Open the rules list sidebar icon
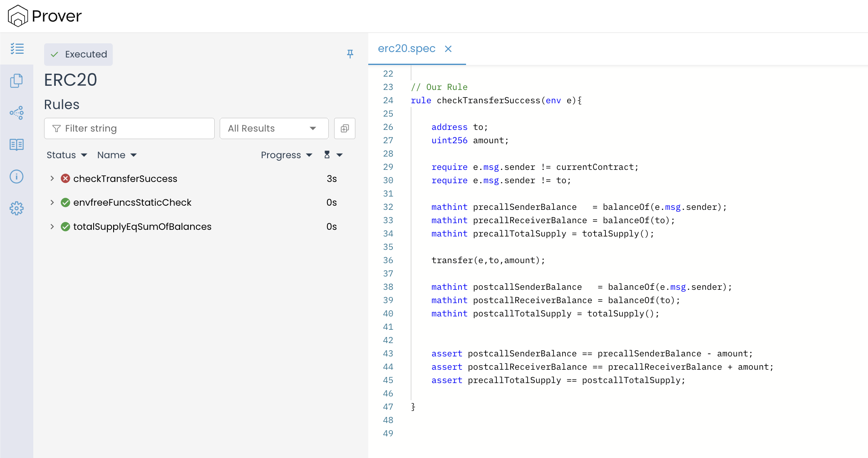Viewport: 868px width, 458px height. 17,49
